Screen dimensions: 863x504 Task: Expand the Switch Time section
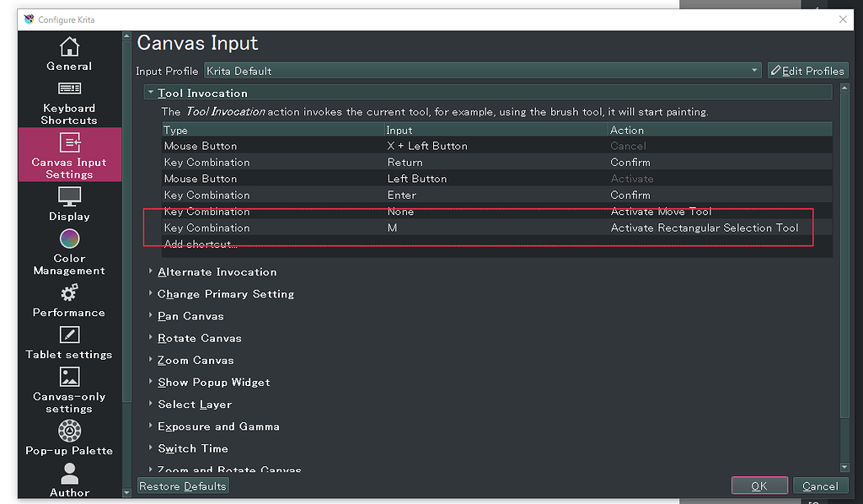[x=150, y=448]
